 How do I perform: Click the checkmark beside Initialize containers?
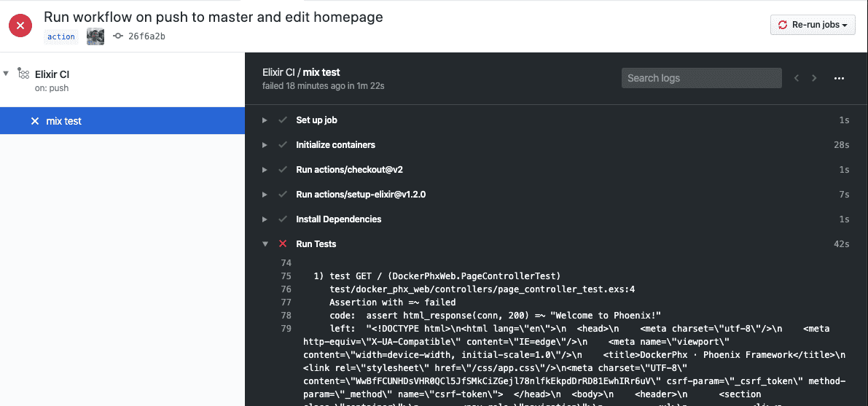[283, 145]
